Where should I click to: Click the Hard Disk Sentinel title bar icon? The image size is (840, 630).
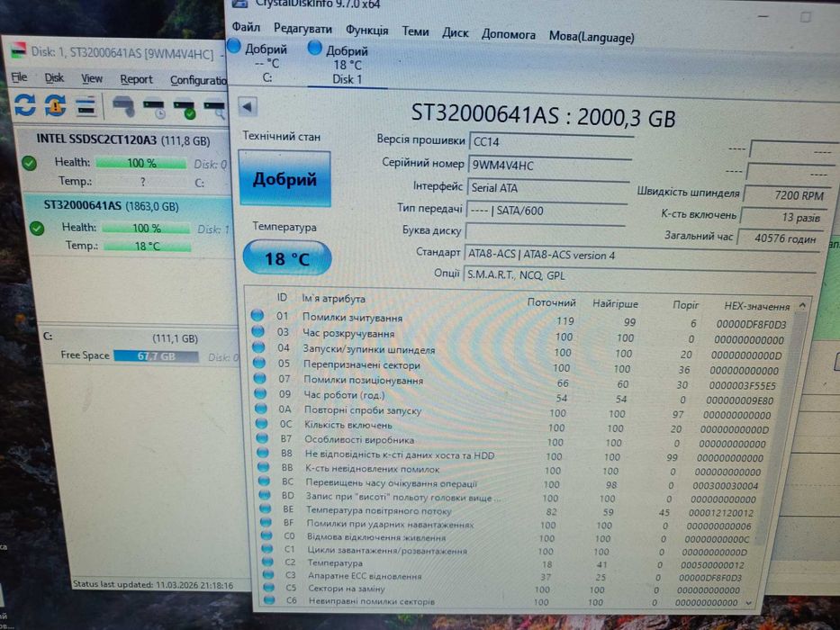18,49
